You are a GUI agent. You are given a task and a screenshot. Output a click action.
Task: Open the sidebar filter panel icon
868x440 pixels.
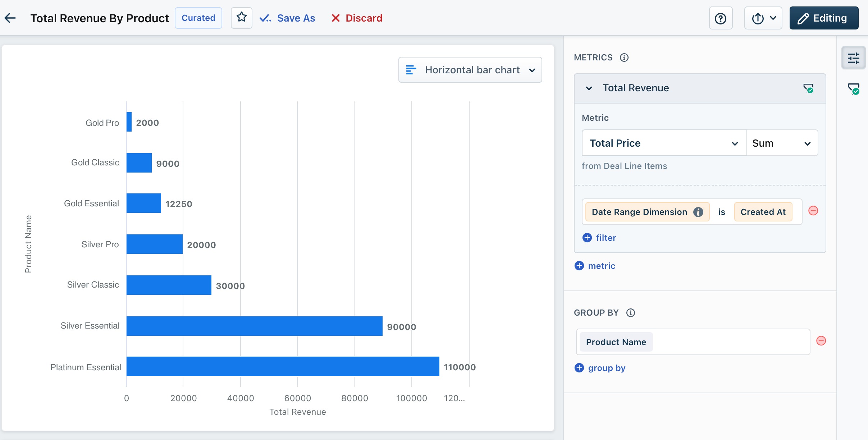(853, 89)
